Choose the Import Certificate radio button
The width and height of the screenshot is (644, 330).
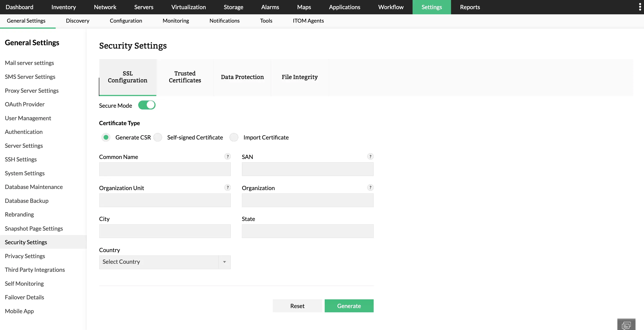coord(234,137)
